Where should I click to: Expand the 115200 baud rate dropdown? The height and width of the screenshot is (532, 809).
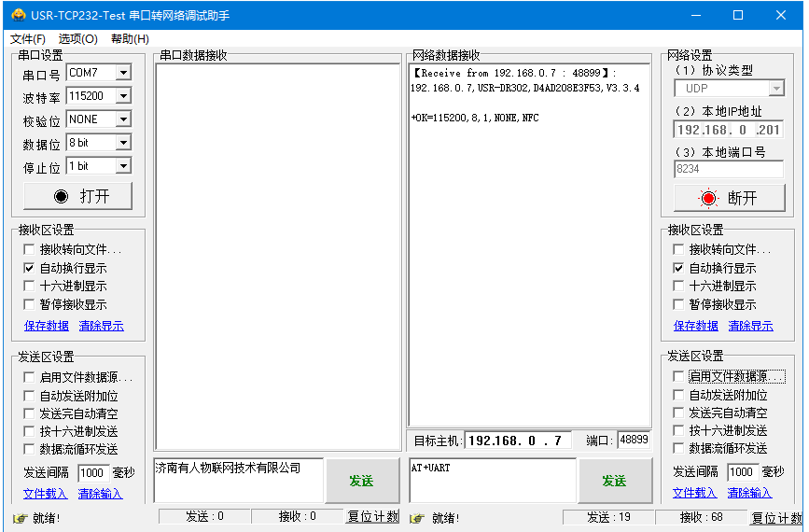click(123, 96)
